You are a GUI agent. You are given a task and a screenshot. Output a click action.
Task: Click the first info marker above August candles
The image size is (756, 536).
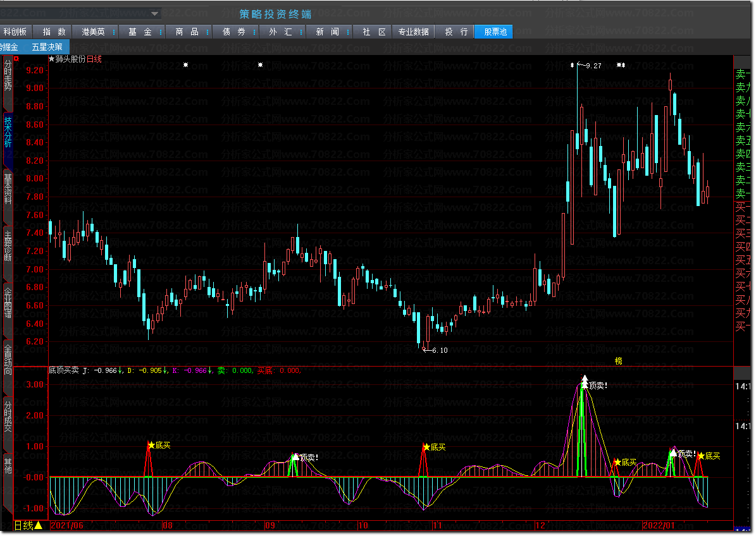click(185, 64)
